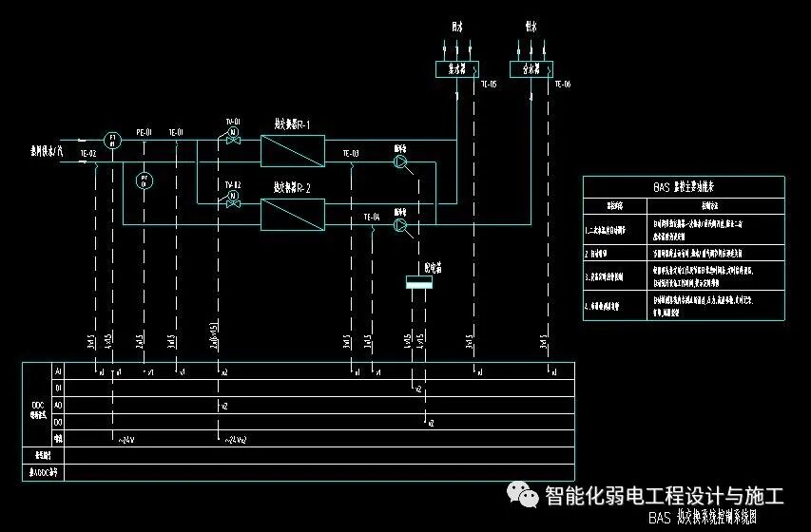This screenshot has height=532, width=811.
Task: Click function table row 2 name cell
Action: coord(615,254)
